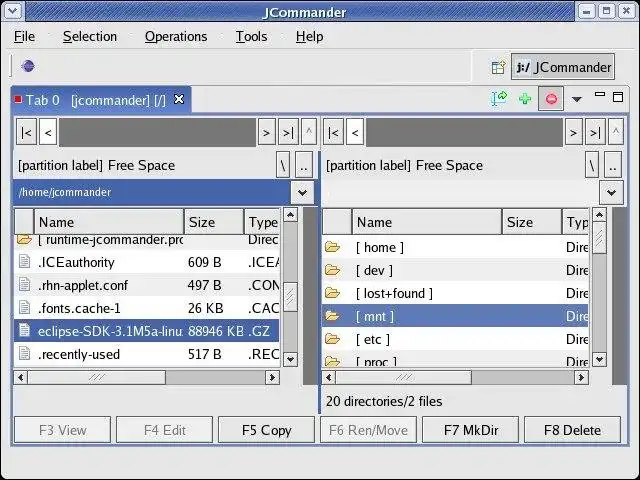Click the folder icon of [ mnt ]
Viewport: 640px width, 480px height.
pos(333,316)
